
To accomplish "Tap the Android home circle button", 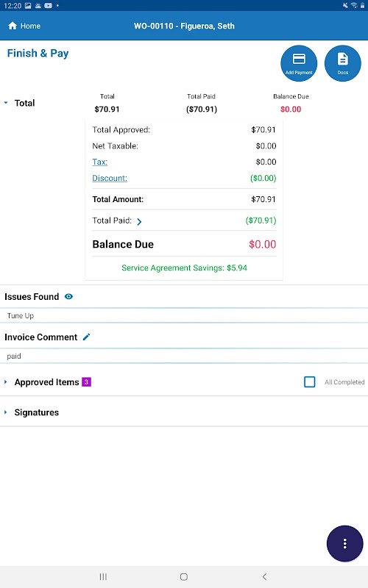I will tap(183, 577).
